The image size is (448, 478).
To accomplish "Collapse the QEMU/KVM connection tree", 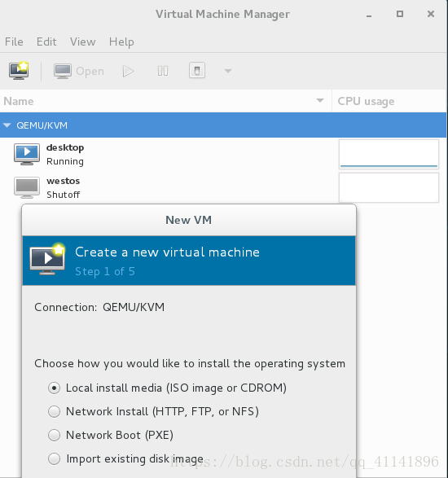I will coord(7,125).
